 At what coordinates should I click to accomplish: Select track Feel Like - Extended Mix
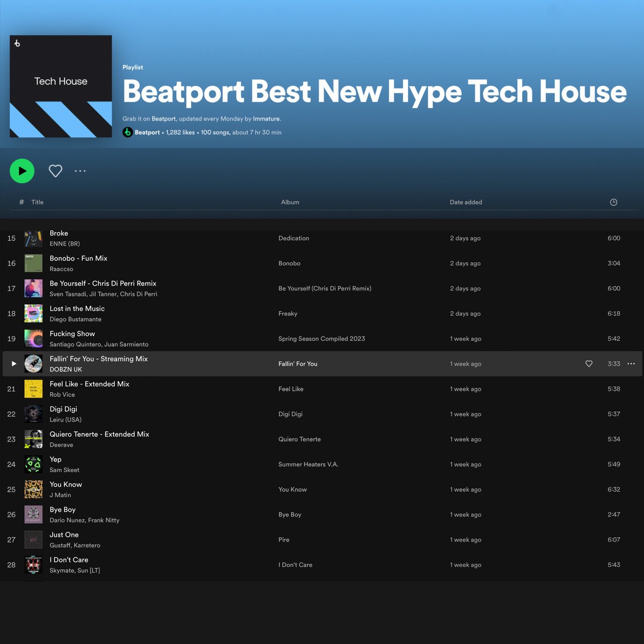(90, 384)
